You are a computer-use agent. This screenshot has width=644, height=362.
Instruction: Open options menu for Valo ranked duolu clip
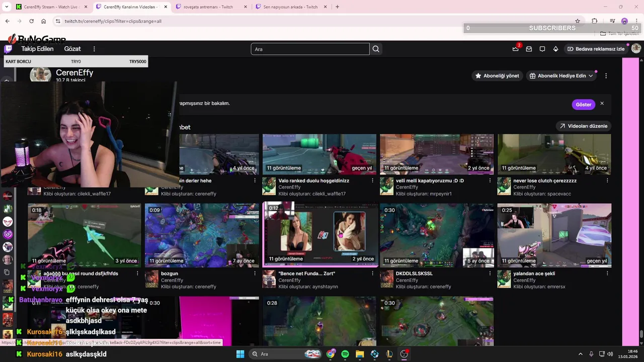(x=372, y=180)
